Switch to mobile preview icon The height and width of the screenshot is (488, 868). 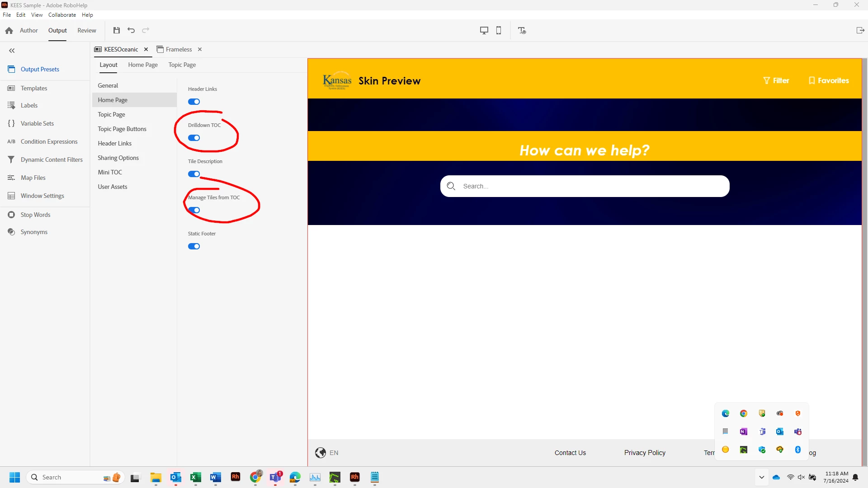click(499, 30)
